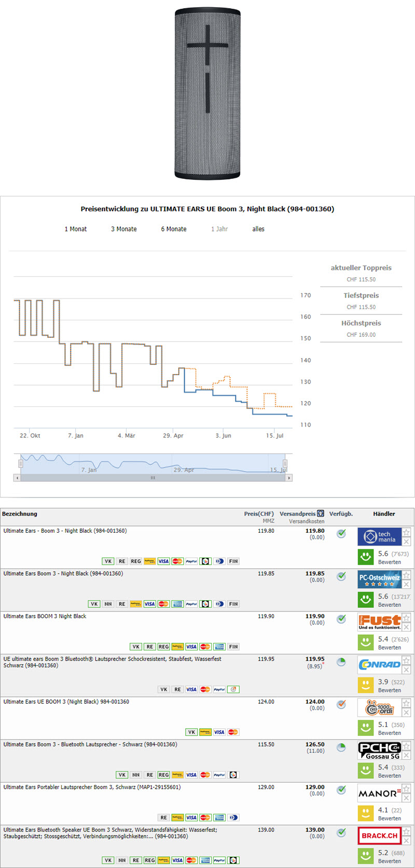Click Bewerten link under techmania
Screen dimensions: 415x868
point(389,562)
